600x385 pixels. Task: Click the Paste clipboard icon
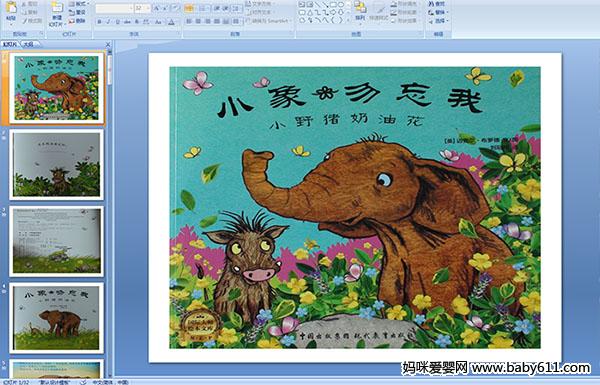pyautogui.click(x=11, y=10)
